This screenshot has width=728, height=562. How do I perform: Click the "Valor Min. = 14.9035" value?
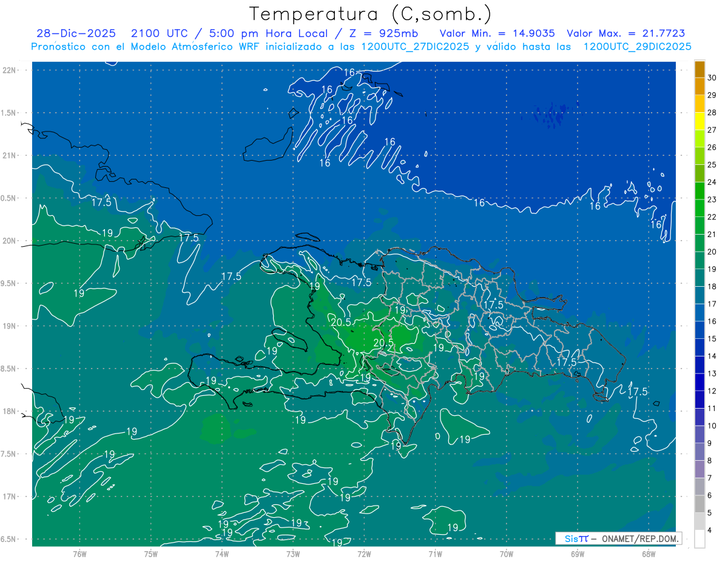(x=497, y=34)
